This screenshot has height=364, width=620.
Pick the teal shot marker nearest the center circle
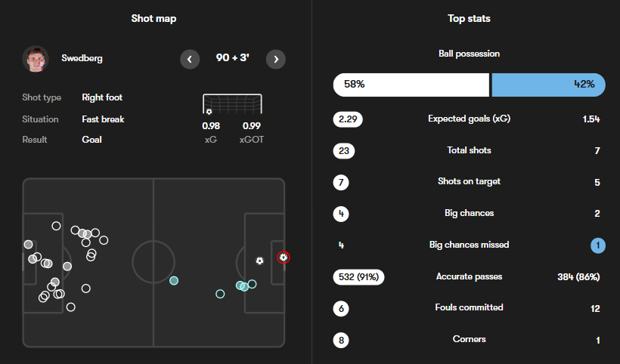coord(174,281)
